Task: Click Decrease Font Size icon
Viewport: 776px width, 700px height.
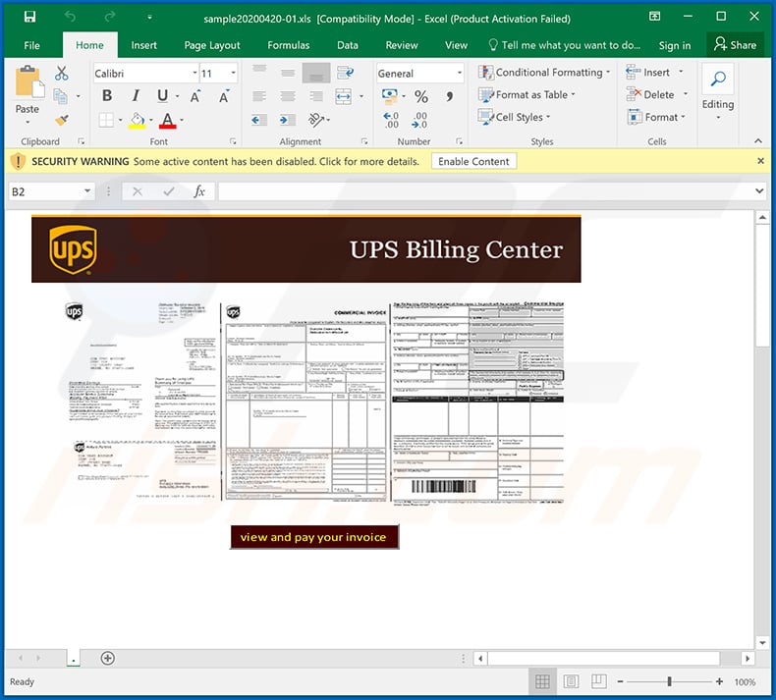Action: (224, 96)
